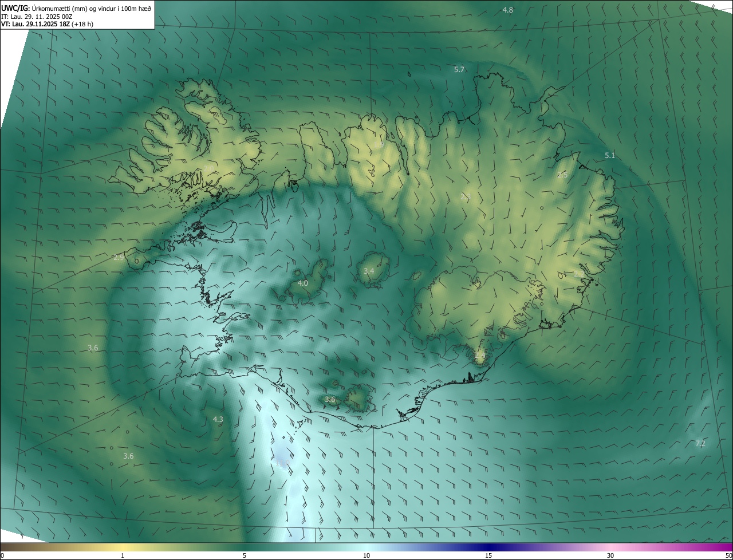Click the 7.2 value label on the map
This screenshot has width=733, height=560.
pyautogui.click(x=700, y=443)
